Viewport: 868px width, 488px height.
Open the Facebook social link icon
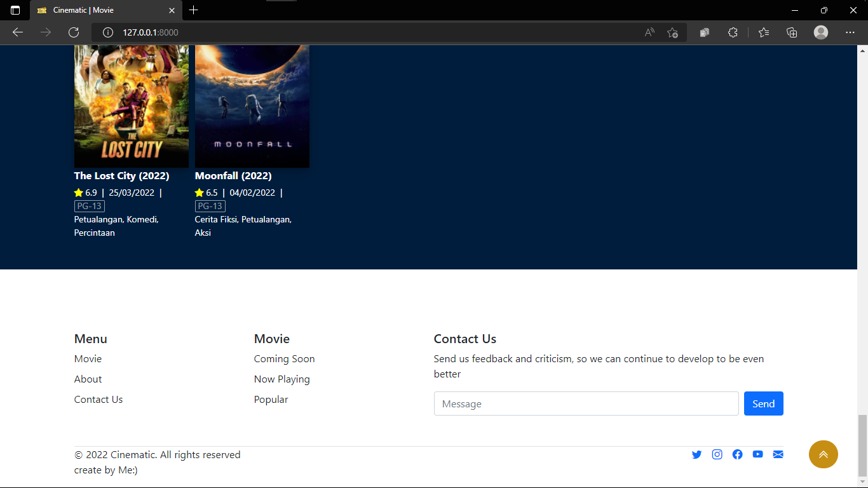click(x=737, y=454)
